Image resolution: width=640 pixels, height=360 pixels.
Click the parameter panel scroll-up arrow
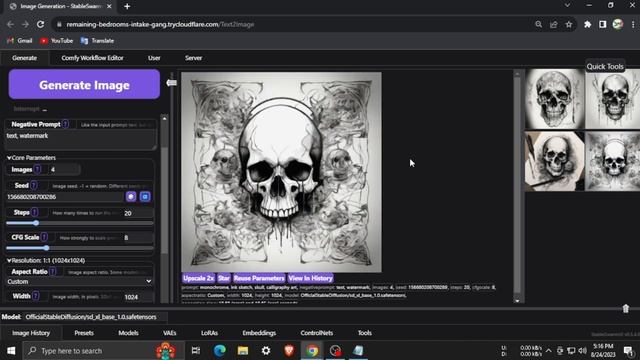[x=164, y=118]
